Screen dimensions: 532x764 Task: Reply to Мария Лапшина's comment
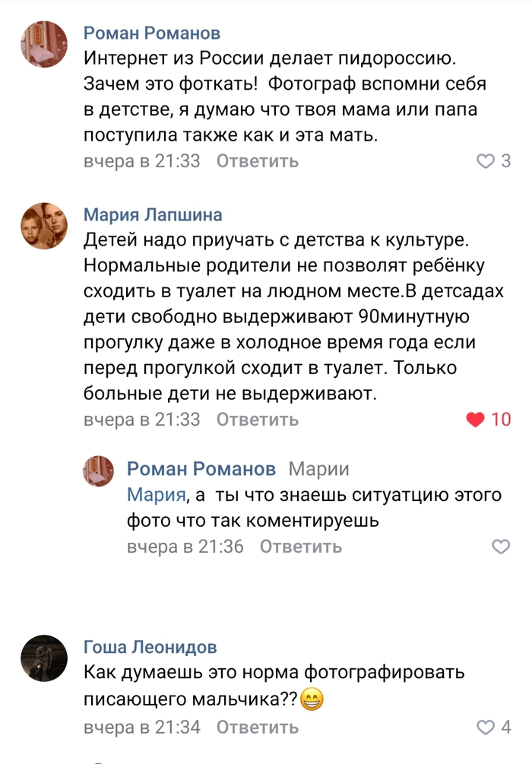pyautogui.click(x=258, y=419)
